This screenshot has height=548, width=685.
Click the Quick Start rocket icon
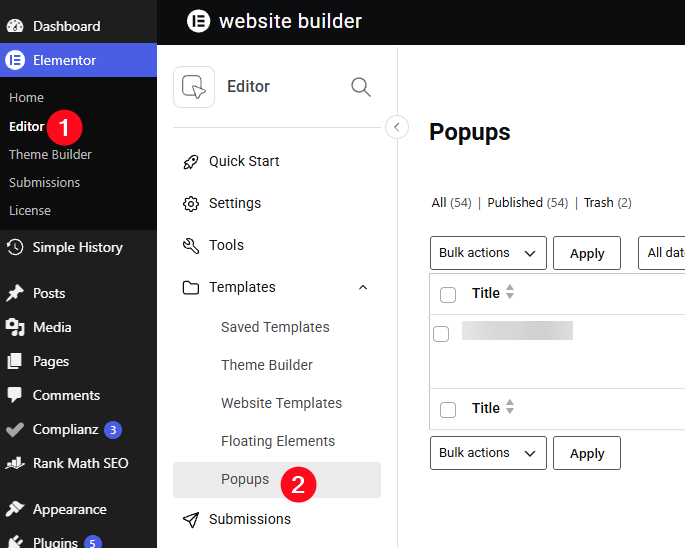[x=190, y=162]
